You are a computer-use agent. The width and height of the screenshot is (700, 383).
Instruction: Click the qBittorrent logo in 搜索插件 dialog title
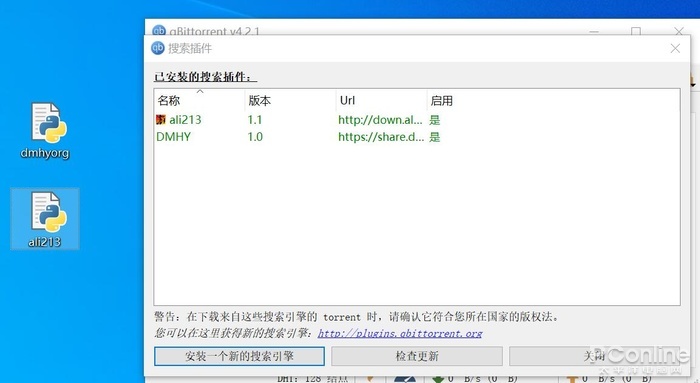pos(158,48)
